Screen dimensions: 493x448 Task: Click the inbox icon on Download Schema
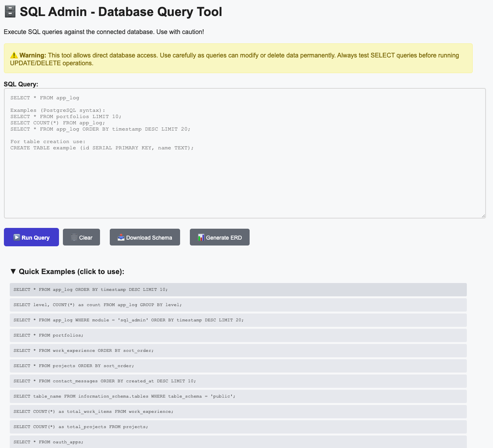pos(121,237)
